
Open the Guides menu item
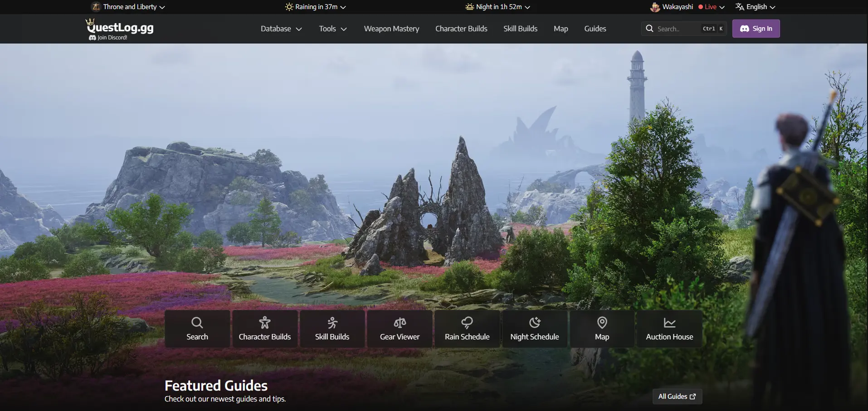(595, 29)
